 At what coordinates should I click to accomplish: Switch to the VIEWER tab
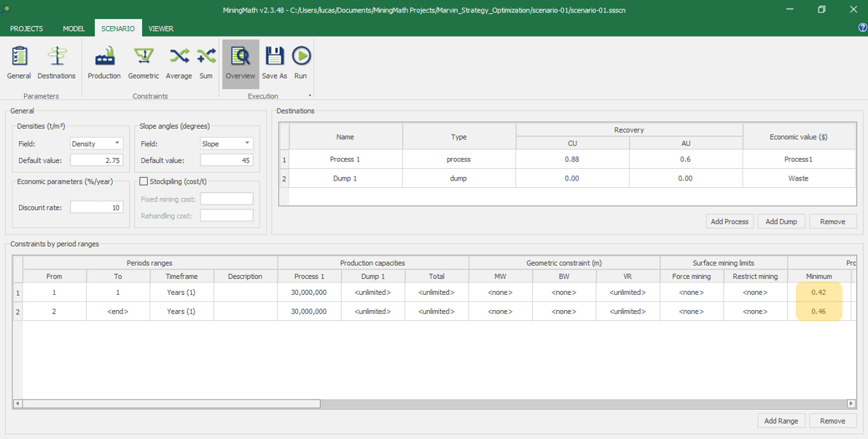pos(161,28)
